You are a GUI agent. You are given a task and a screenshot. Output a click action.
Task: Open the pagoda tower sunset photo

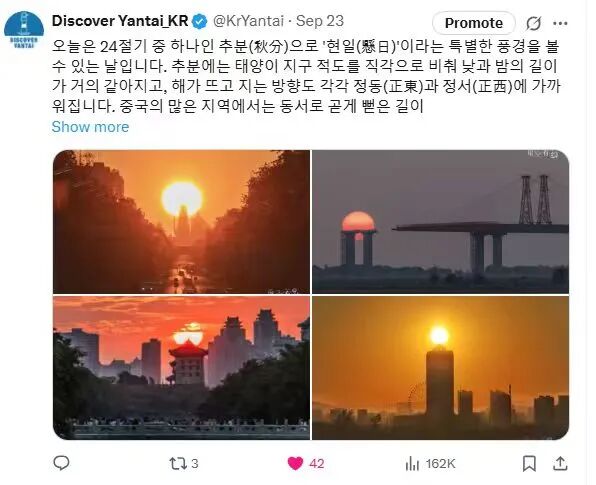181,368
